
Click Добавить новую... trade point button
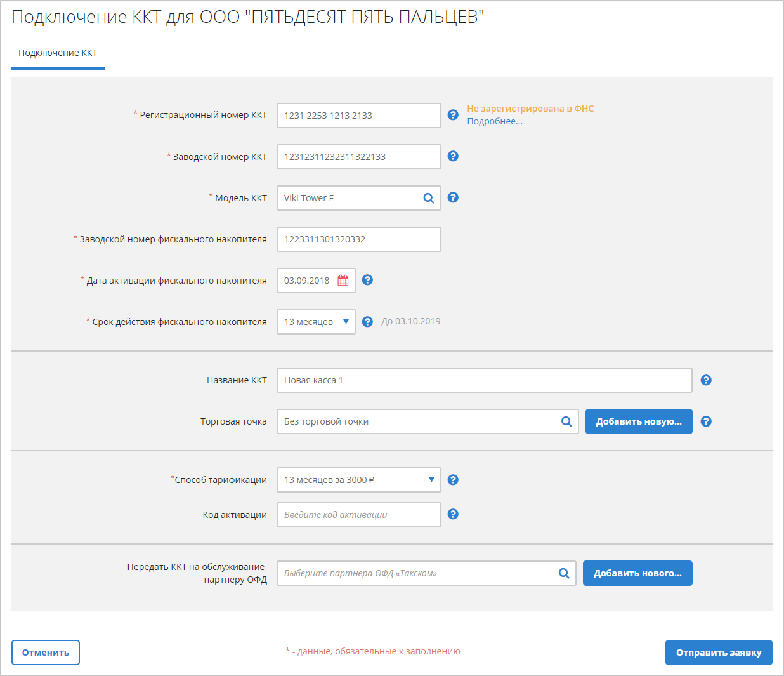coord(638,421)
